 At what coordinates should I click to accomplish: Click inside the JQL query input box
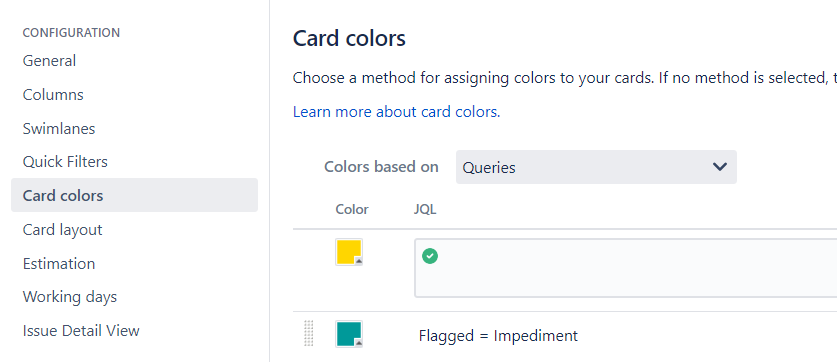(x=626, y=268)
